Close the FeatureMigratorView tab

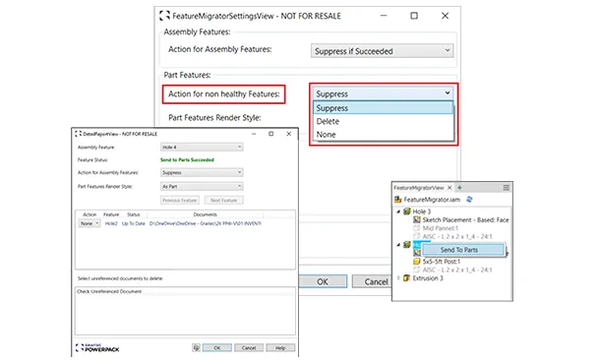tap(450, 188)
